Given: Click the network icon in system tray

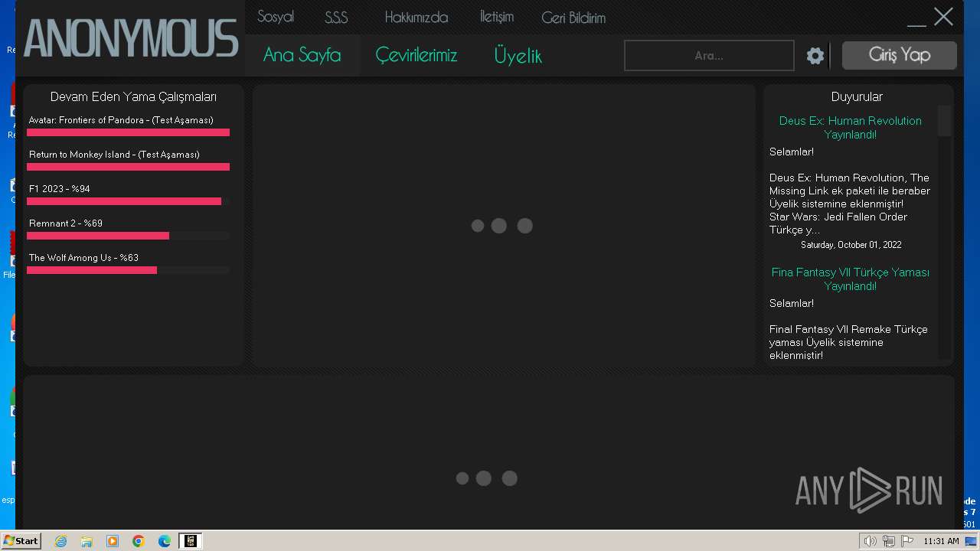Looking at the screenshot, I should [x=889, y=541].
